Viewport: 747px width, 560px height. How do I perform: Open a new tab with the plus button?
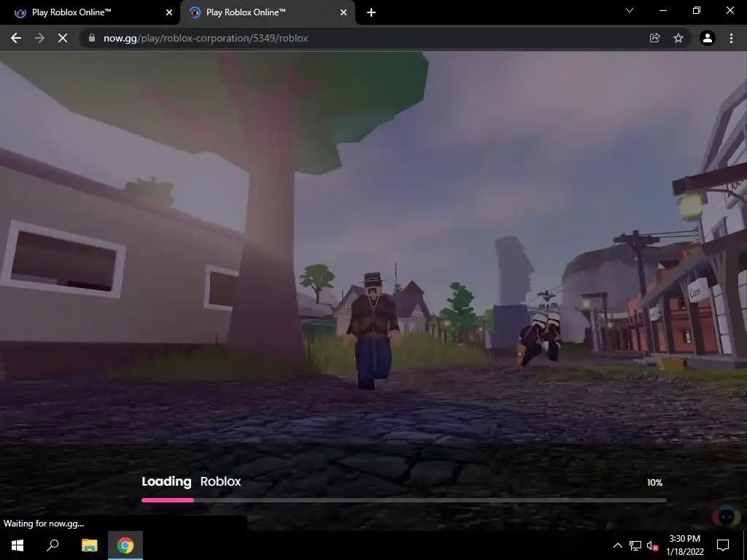pyautogui.click(x=371, y=13)
